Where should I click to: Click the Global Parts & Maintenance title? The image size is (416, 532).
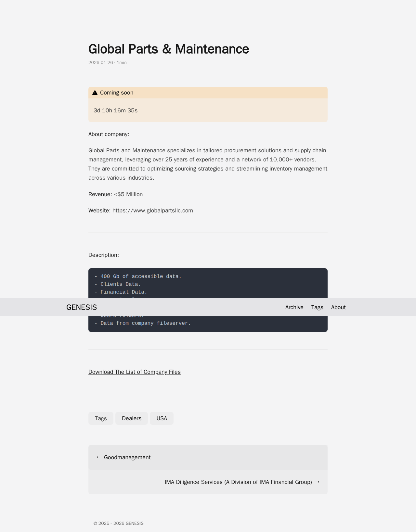pos(168,49)
